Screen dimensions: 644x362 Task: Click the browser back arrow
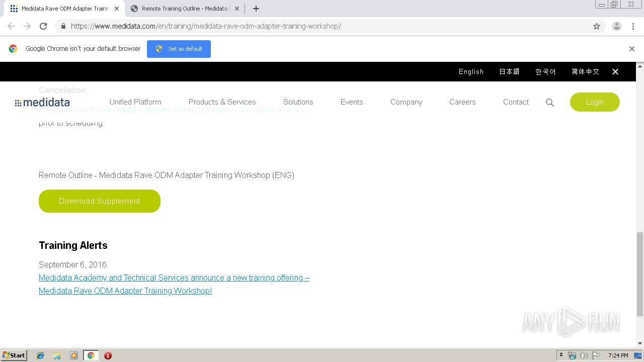[x=11, y=26]
